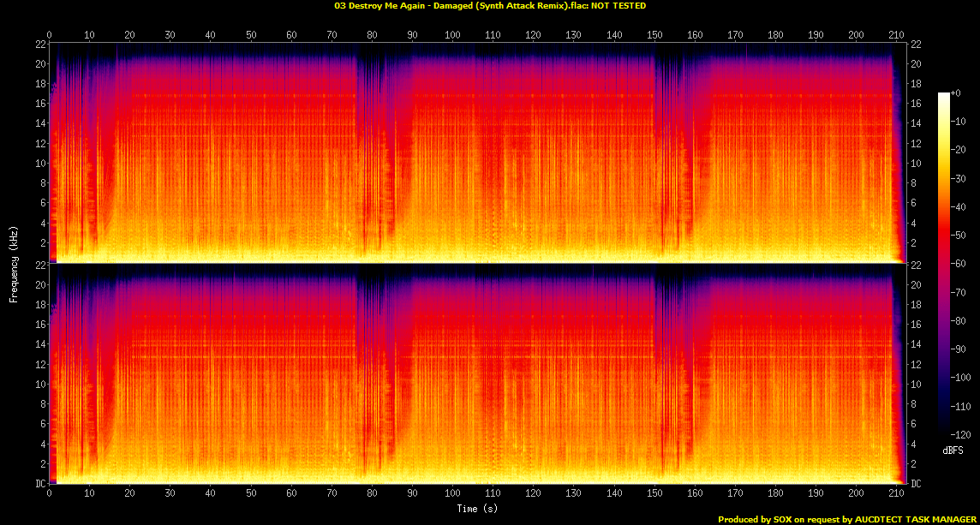This screenshot has height=525, width=980.
Task: Click the 180 second tick on bottom time axis
Action: [775, 494]
